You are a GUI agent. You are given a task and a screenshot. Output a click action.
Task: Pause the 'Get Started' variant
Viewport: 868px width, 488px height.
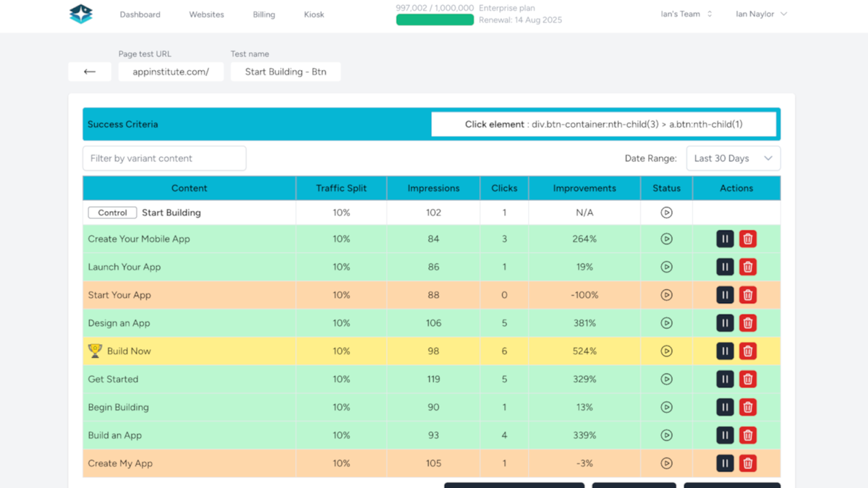[725, 379]
